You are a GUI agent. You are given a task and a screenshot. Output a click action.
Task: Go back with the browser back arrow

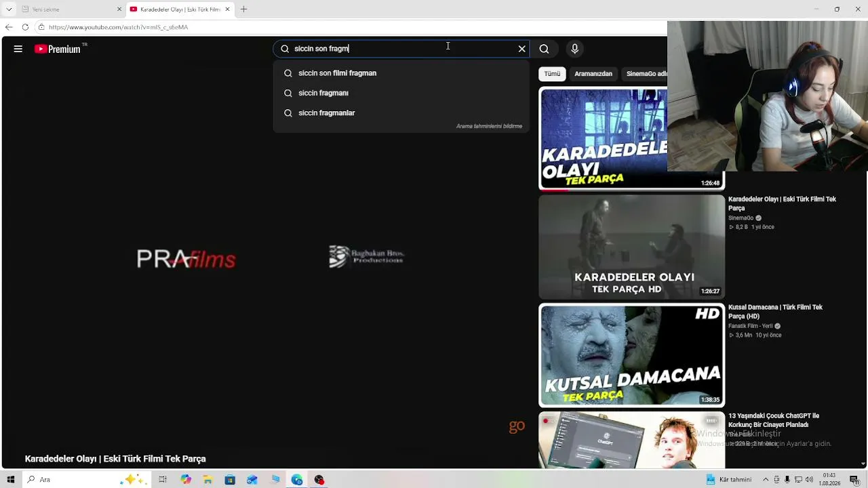(x=9, y=27)
